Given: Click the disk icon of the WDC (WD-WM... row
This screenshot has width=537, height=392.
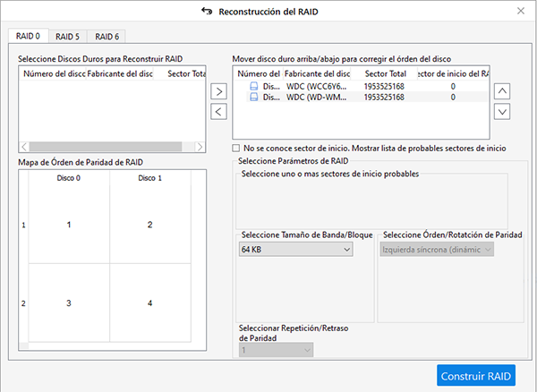Looking at the screenshot, I should pyautogui.click(x=254, y=98).
